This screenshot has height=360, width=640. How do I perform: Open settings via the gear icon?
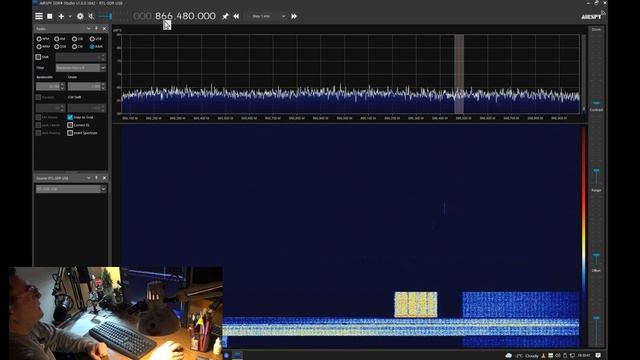[x=80, y=16]
